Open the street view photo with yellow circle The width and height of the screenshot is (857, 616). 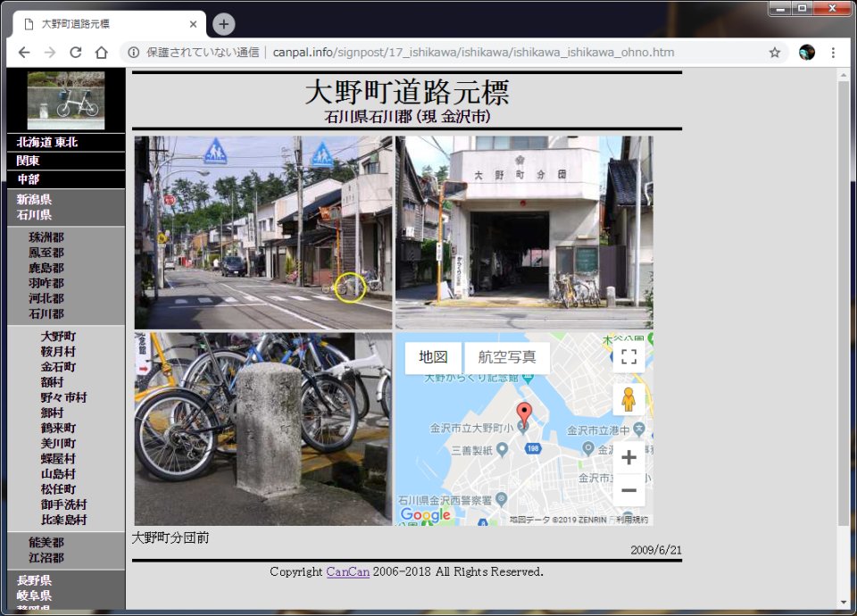263,233
